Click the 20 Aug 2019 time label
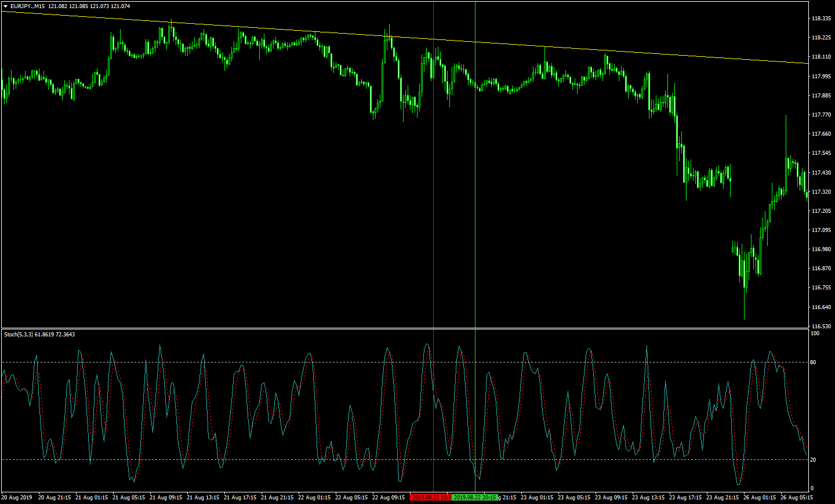The width and height of the screenshot is (835, 504). [x=17, y=498]
